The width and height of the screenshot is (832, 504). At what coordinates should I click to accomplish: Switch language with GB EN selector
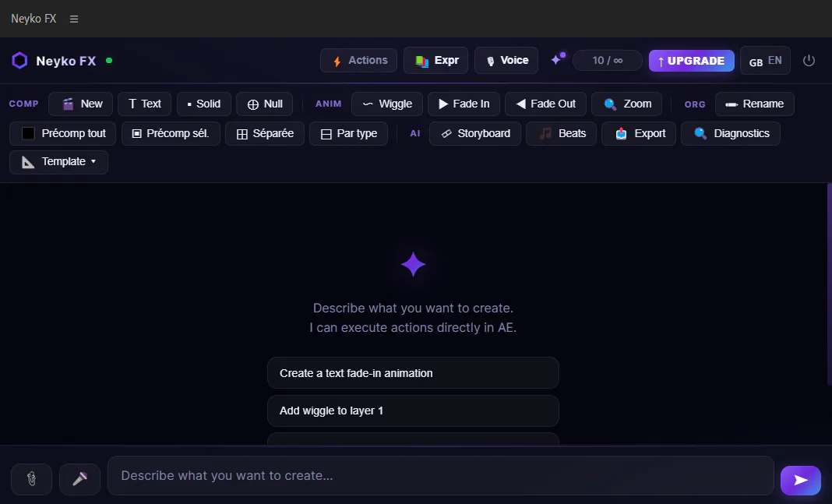point(765,61)
